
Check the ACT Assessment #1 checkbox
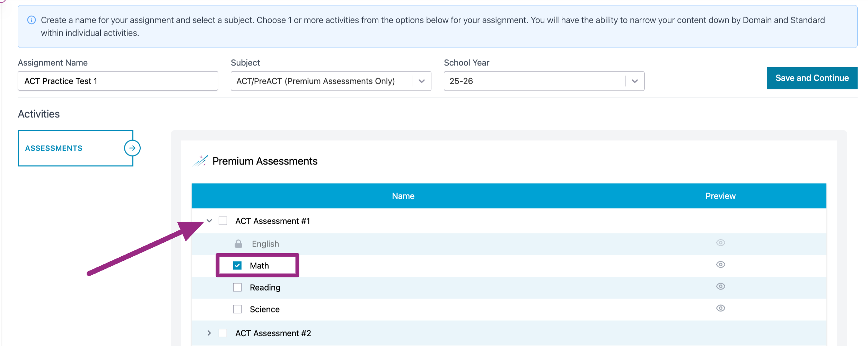point(223,221)
